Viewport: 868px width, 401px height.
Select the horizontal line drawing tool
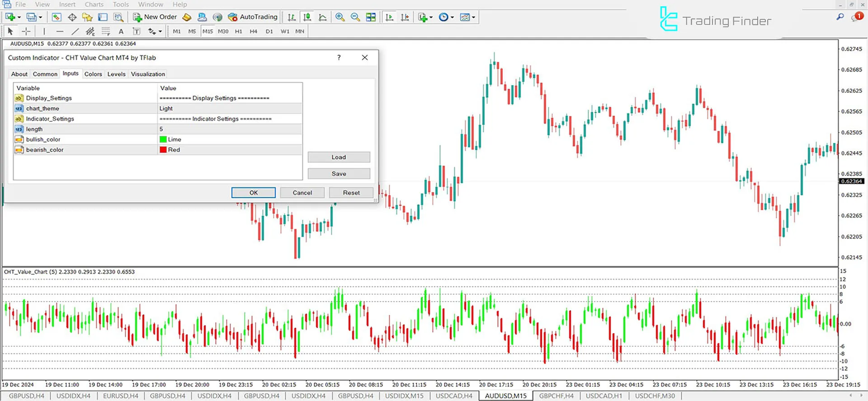(x=60, y=31)
